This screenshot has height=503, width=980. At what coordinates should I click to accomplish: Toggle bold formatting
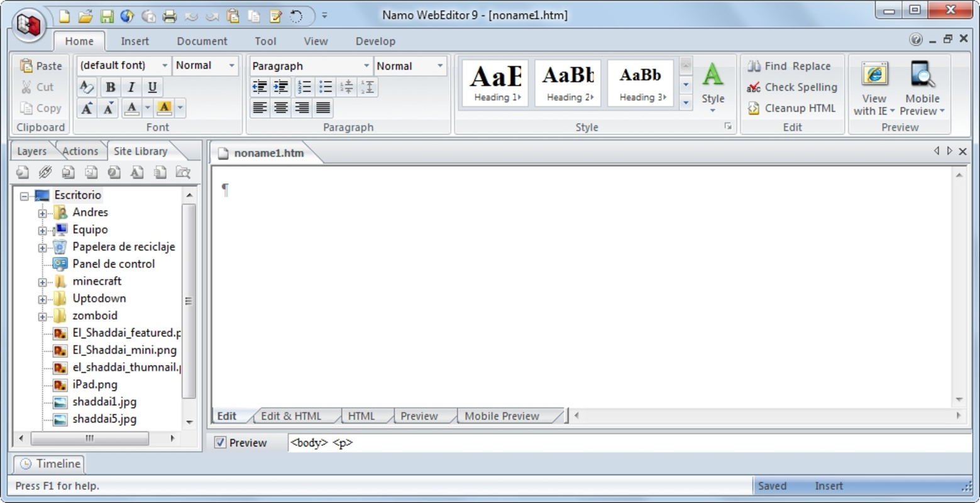tap(111, 87)
